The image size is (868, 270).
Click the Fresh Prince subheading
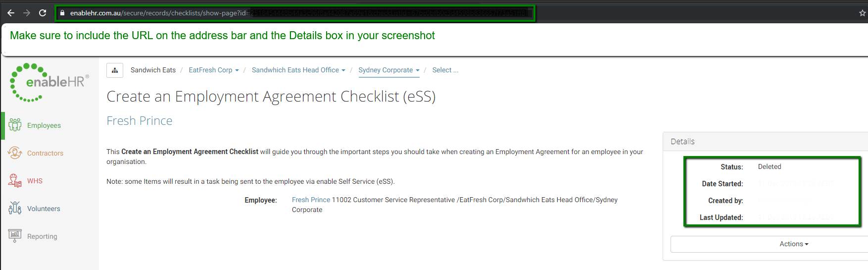(x=140, y=120)
